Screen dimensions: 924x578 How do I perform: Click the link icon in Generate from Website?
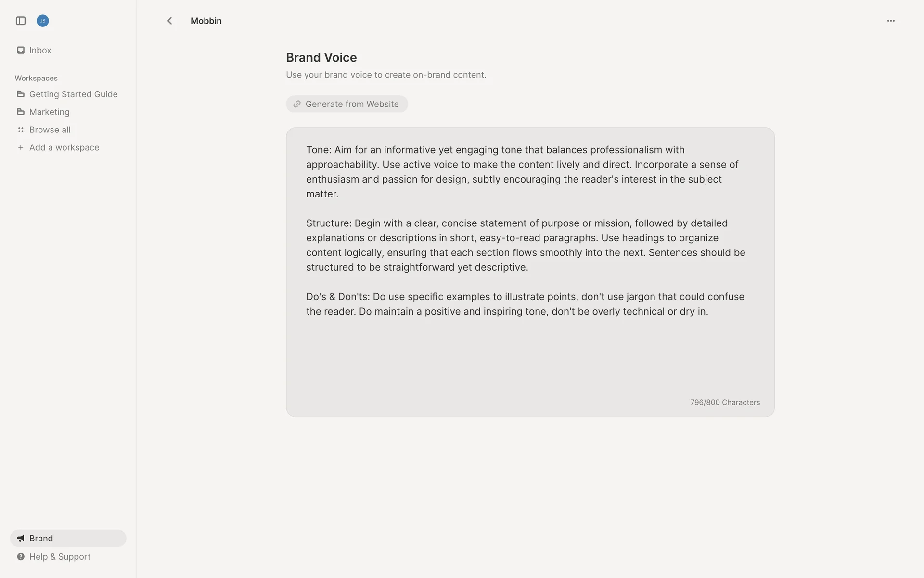pyautogui.click(x=297, y=104)
